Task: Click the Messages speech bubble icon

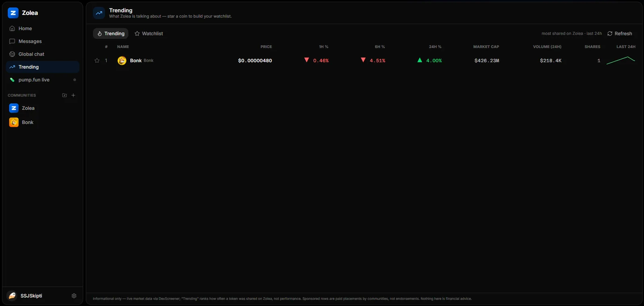Action: 12,41
